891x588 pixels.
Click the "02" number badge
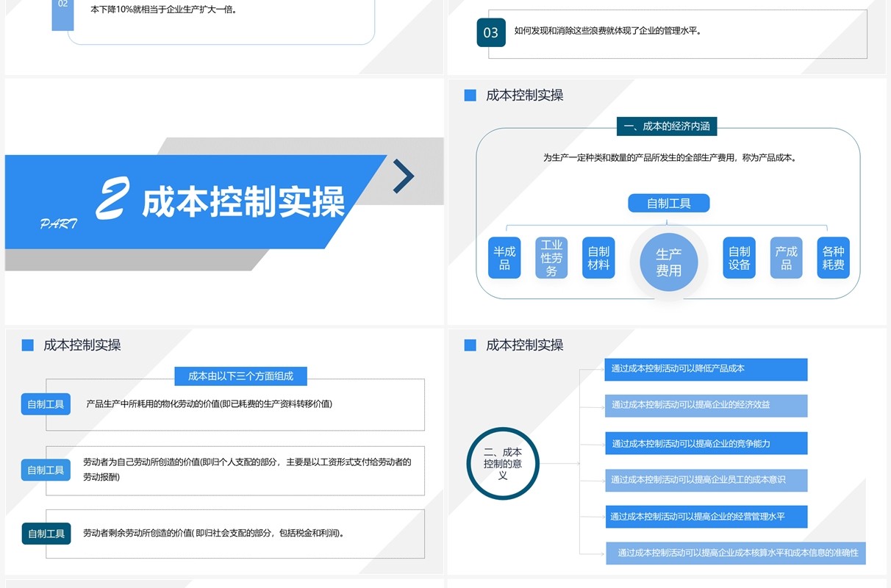point(62,15)
